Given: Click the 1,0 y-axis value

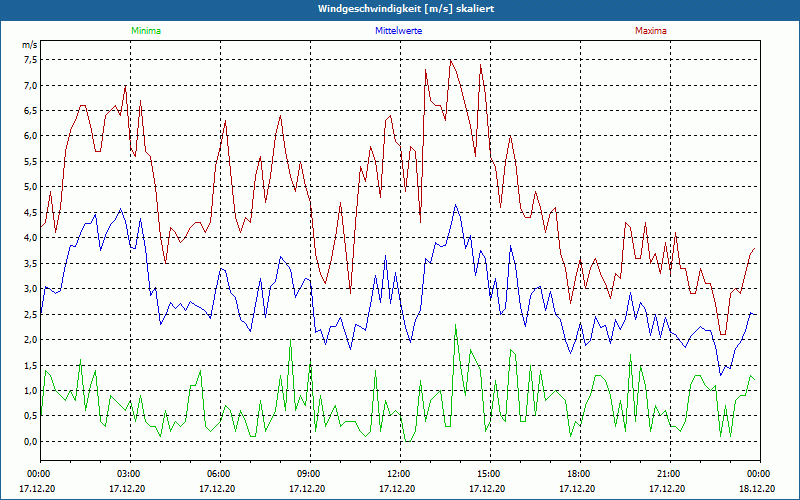Looking at the screenshot, I should [31, 391].
